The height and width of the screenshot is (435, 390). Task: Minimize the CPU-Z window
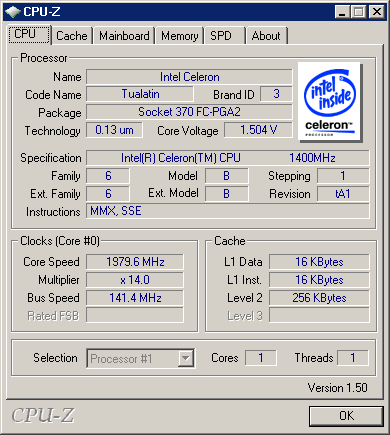(x=342, y=12)
